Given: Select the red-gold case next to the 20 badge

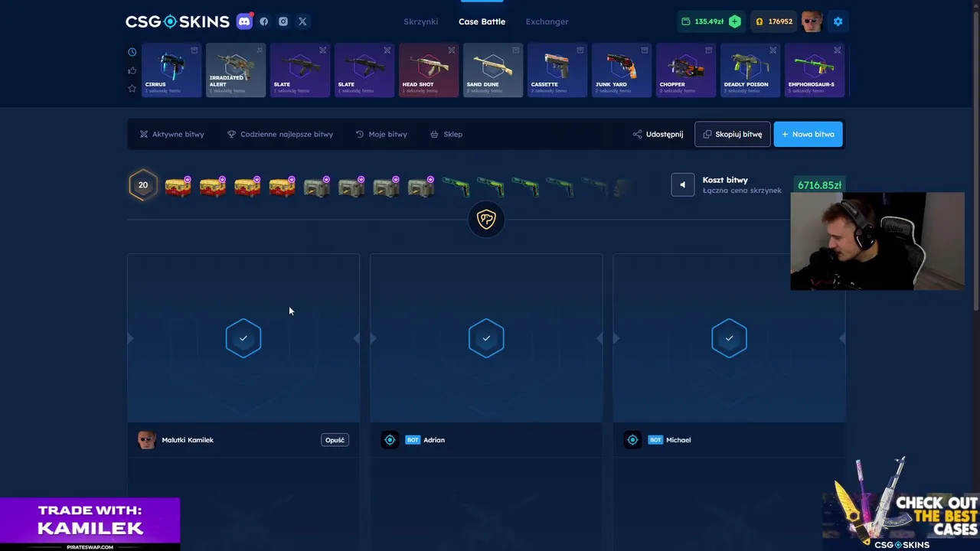Looking at the screenshot, I should [178, 186].
